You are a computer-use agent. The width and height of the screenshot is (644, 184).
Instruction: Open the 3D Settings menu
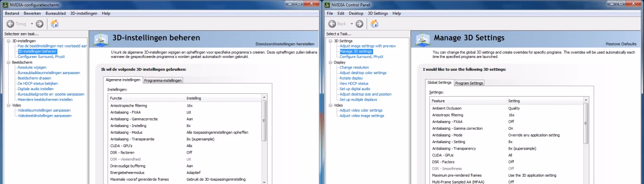click(378, 13)
